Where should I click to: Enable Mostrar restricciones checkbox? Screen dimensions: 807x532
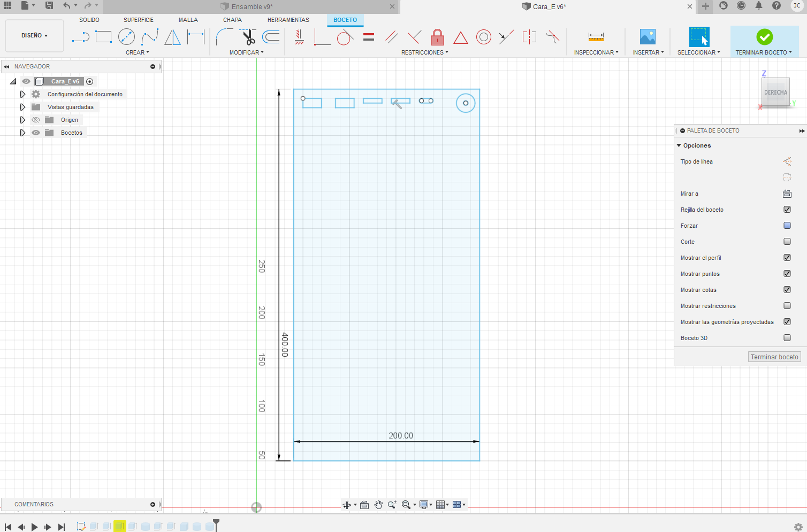(787, 306)
